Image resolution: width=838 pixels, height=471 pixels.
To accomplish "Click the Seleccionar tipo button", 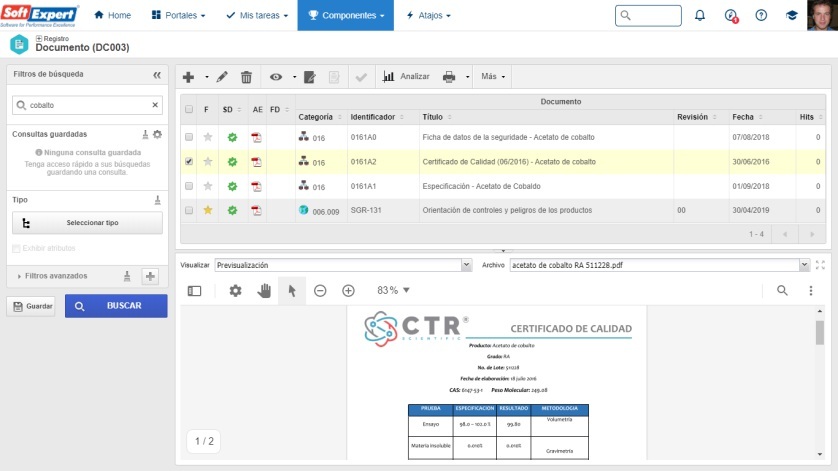I will point(85,223).
